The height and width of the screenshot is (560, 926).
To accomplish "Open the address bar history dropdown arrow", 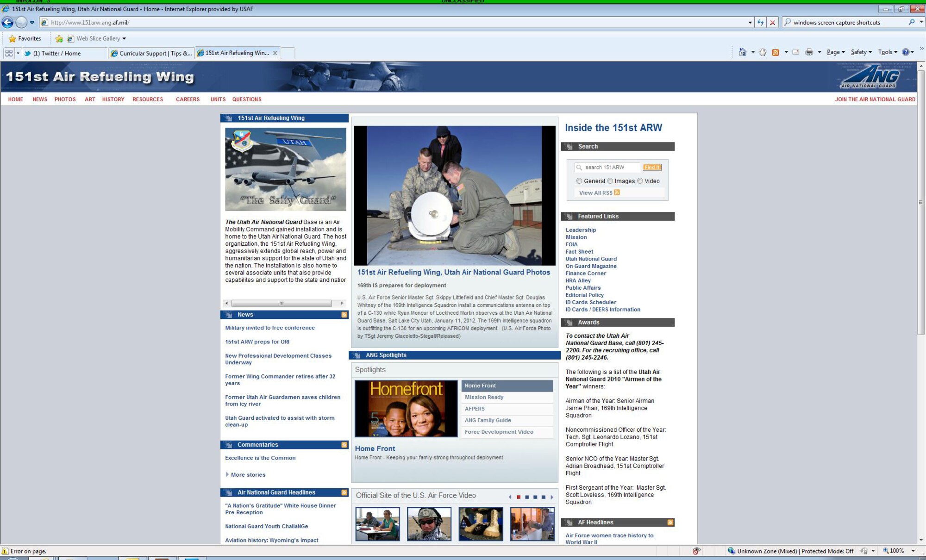I will [x=750, y=22].
